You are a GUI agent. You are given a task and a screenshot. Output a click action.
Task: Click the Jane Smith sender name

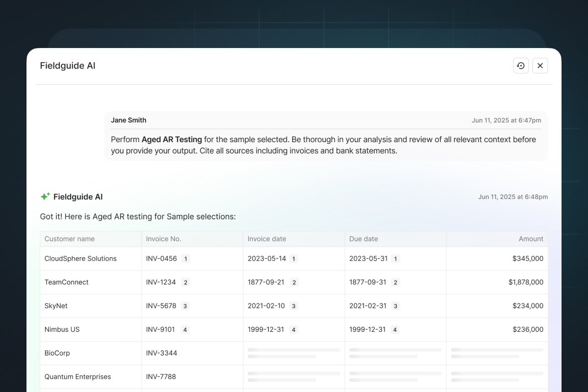click(x=128, y=120)
